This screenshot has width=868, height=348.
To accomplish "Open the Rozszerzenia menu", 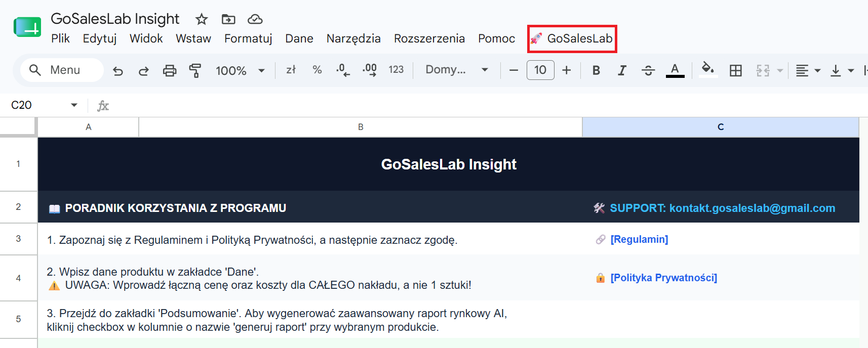I will point(429,38).
